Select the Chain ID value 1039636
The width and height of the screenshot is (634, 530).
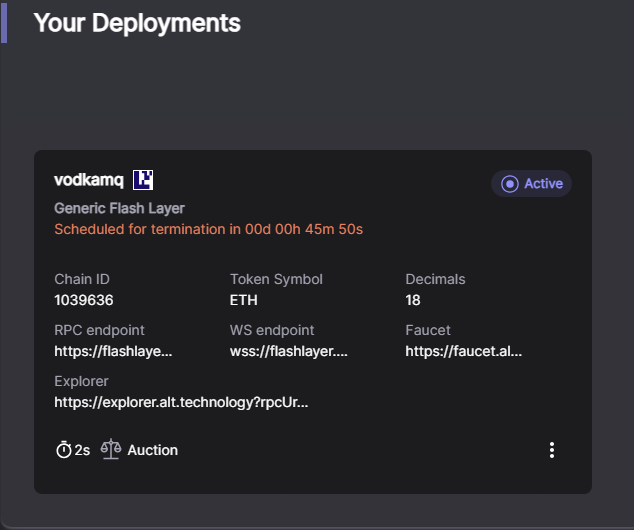pos(84,300)
